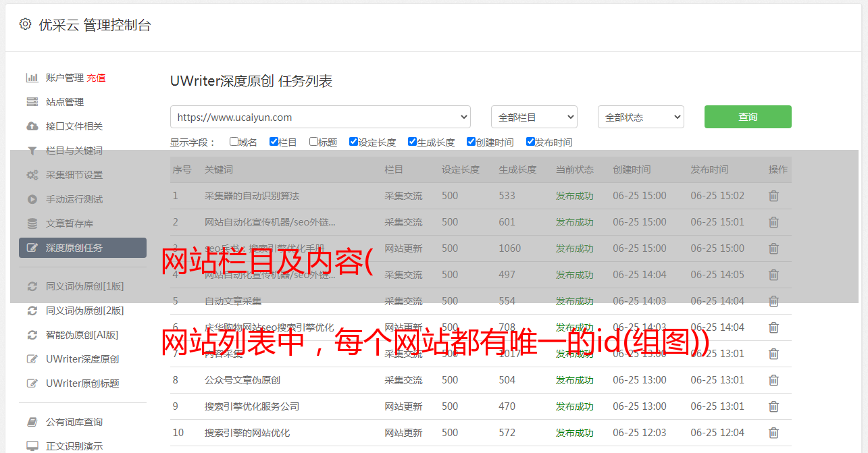The image size is (868, 453).
Task: Uncheck the 发布时间 field checkbox
Action: tap(530, 142)
